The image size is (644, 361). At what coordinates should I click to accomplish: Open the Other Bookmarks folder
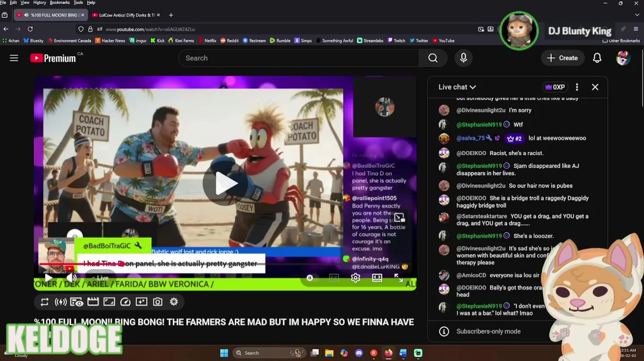click(x=621, y=41)
